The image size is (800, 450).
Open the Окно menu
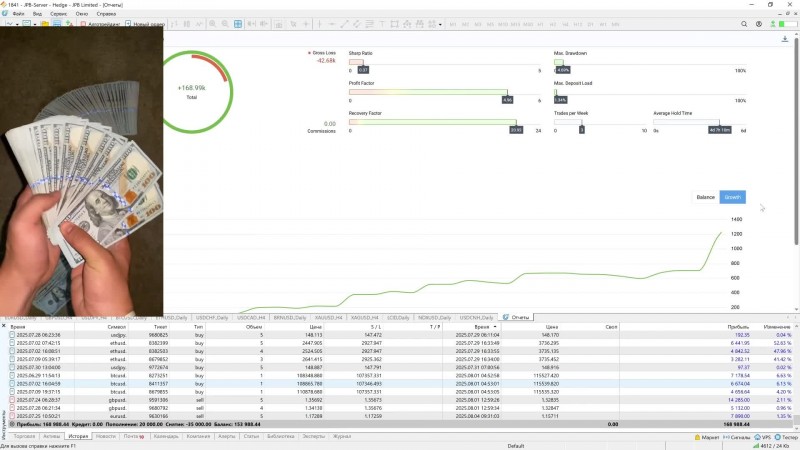82,14
